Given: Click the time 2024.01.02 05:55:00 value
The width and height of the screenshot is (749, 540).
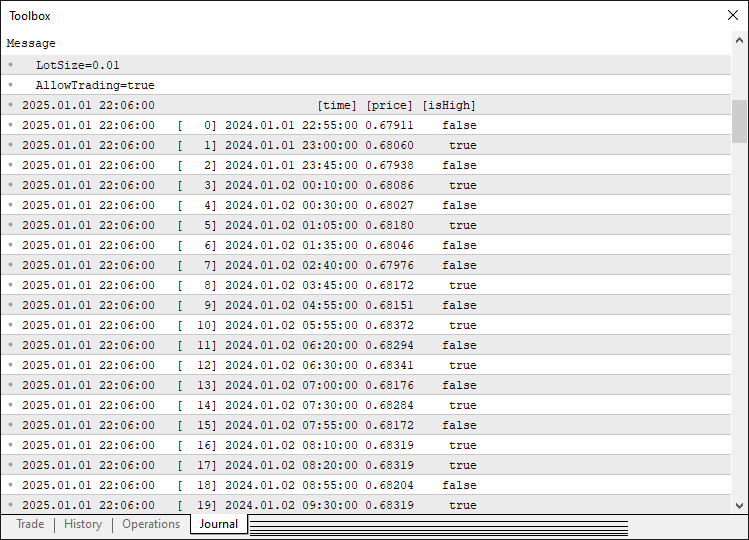Looking at the screenshot, I should [x=291, y=325].
